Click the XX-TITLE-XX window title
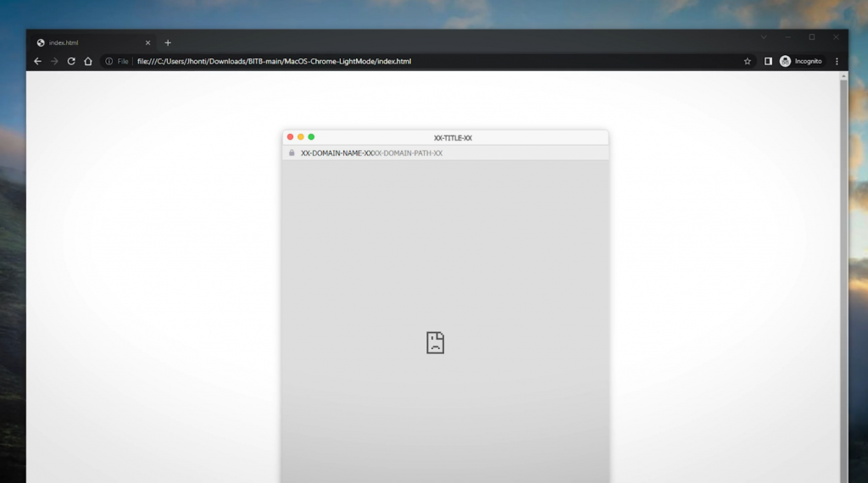Image resolution: width=868 pixels, height=483 pixels. pos(453,138)
